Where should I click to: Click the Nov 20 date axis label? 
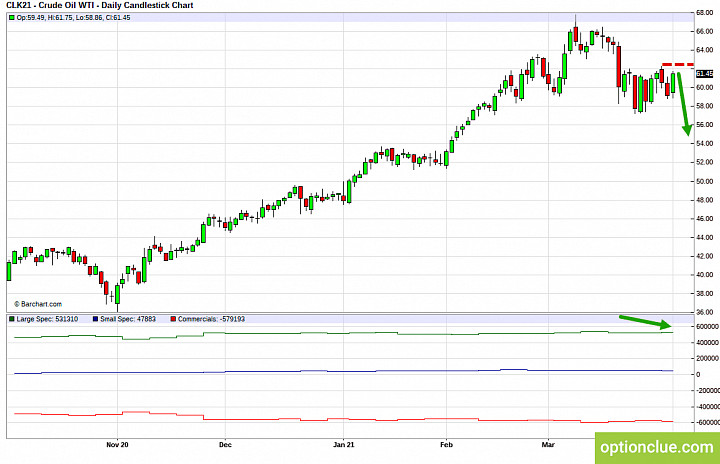[117, 445]
